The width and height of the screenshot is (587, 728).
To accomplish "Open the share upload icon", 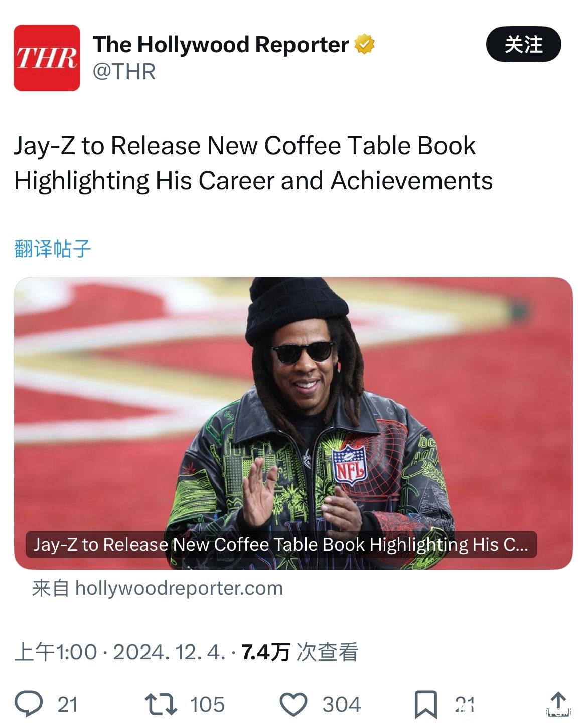I will (558, 704).
